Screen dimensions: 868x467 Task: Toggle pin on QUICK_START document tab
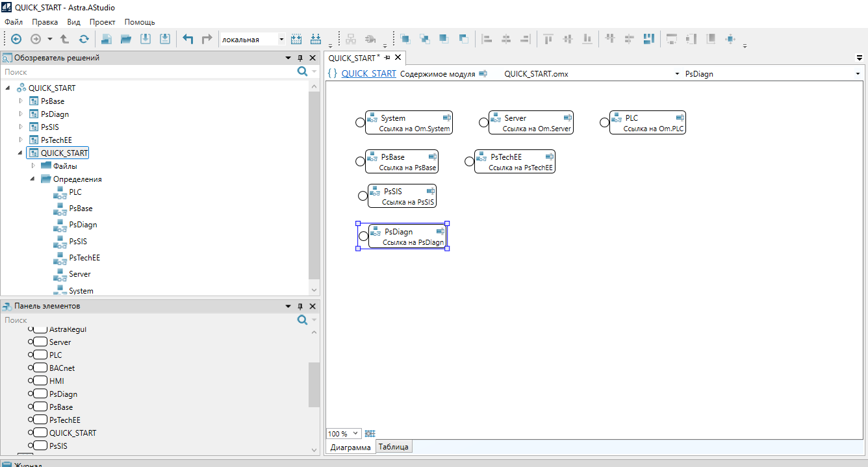click(387, 58)
